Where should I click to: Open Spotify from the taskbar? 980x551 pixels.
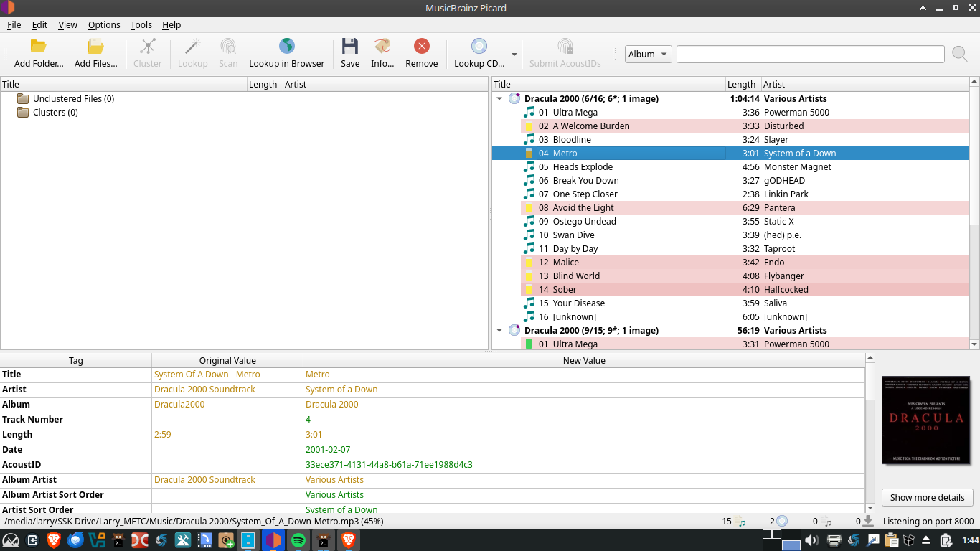[299, 540]
